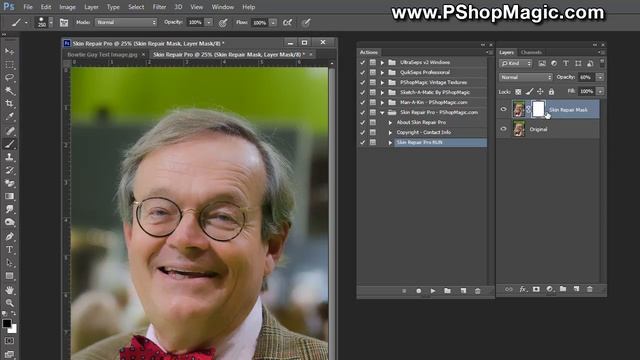Delete the selected action via trash icon
This screenshot has width=640, height=360.
click(x=478, y=291)
